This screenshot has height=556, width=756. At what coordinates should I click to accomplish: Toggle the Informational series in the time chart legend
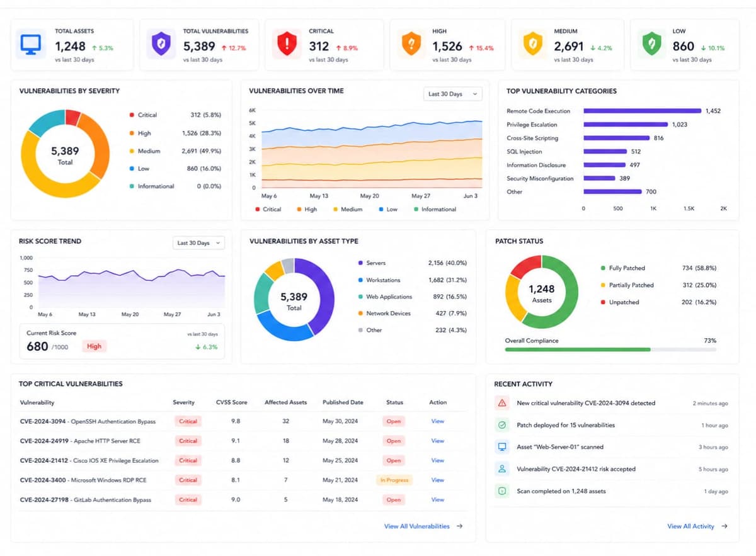(x=435, y=209)
